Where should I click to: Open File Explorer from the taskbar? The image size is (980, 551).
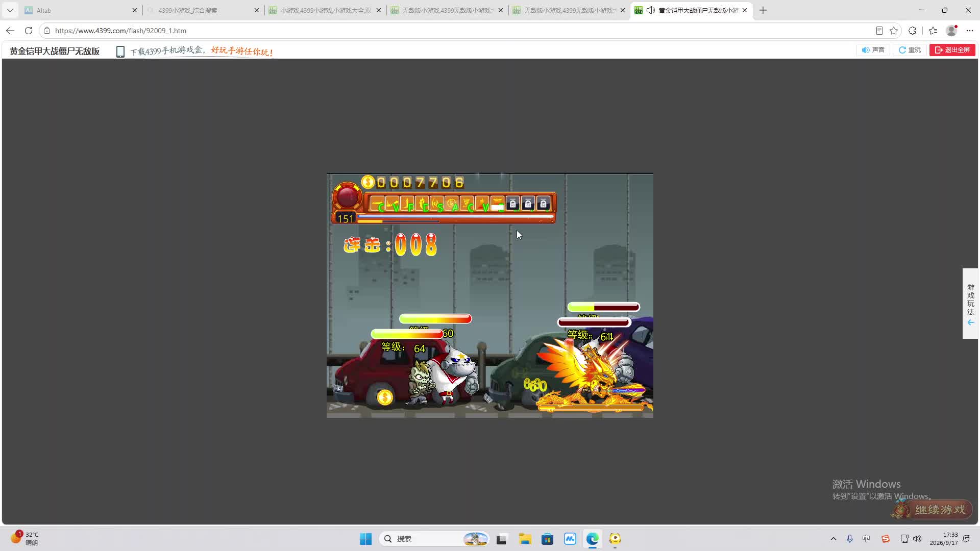(525, 539)
